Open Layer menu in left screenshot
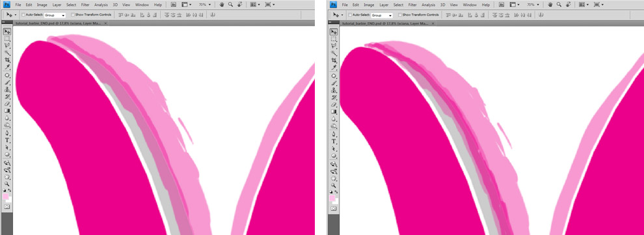 tap(57, 5)
